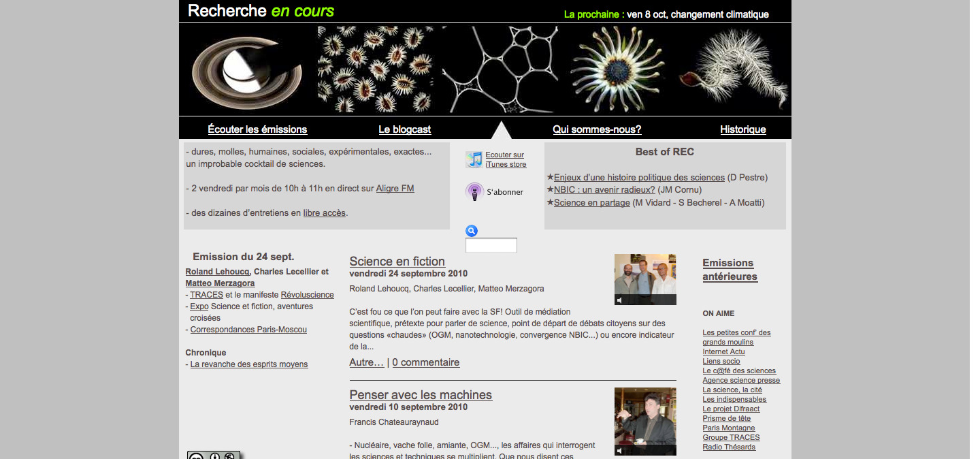
Task: Follow the Aligre FM link
Action: pyautogui.click(x=395, y=189)
